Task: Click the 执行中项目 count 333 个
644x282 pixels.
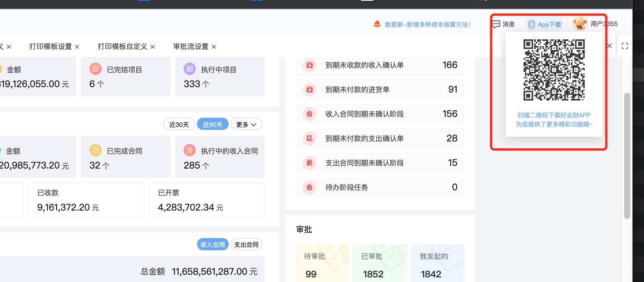Action: click(197, 84)
